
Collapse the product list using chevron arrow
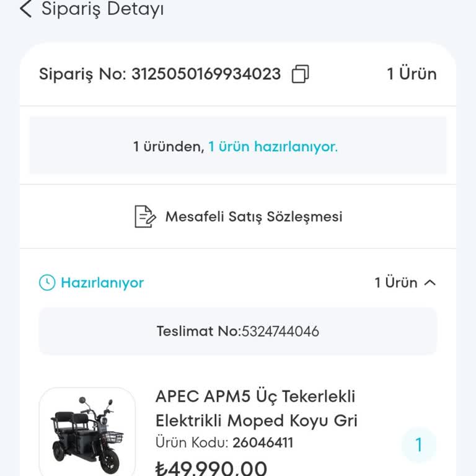[x=430, y=283]
